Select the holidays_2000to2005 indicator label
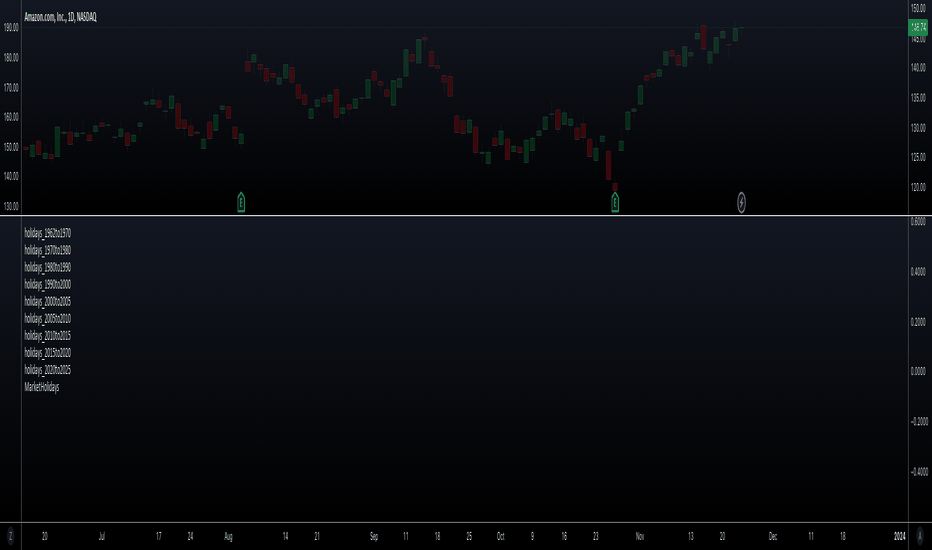 tap(48, 301)
